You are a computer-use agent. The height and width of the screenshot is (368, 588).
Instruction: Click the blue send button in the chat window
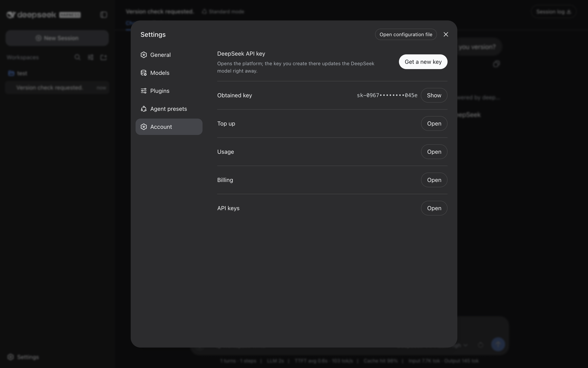coord(498,344)
